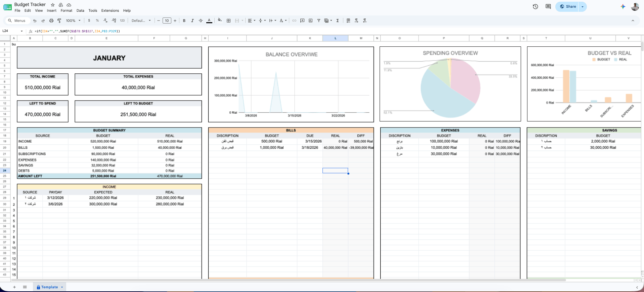Open the font family dropdown
Viewport: 644px width, 292px height.
[x=141, y=21]
